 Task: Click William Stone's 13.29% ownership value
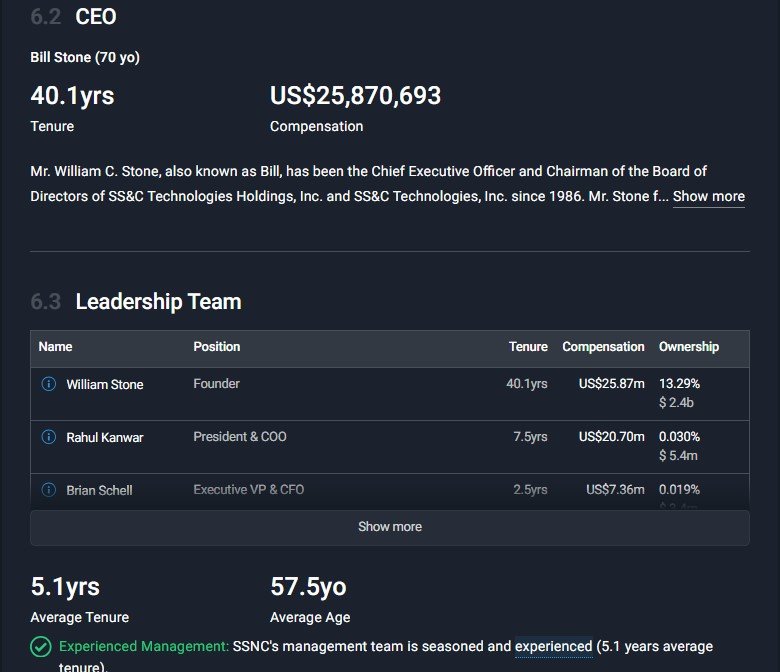tap(679, 384)
